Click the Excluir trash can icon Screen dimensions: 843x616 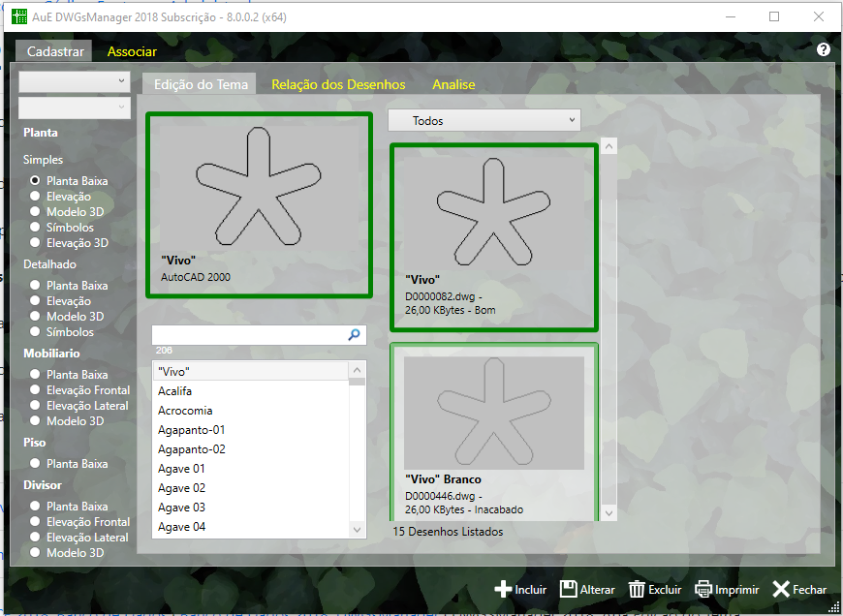coord(637,589)
